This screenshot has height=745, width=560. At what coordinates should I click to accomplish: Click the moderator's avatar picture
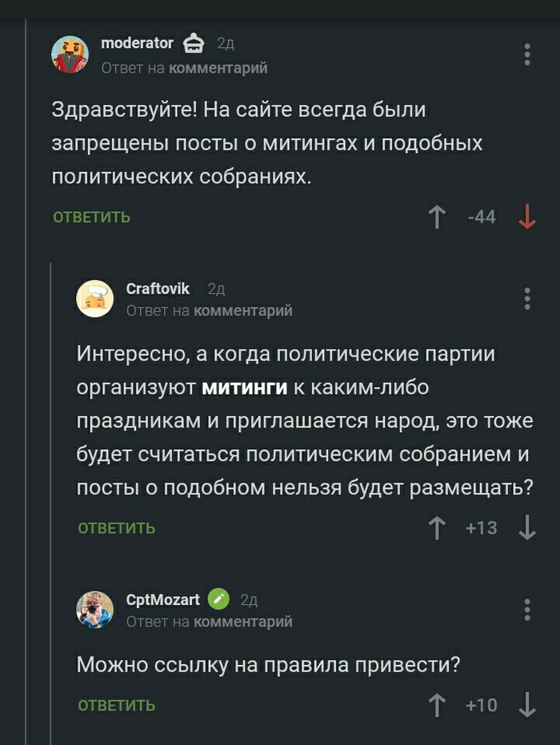[70, 55]
